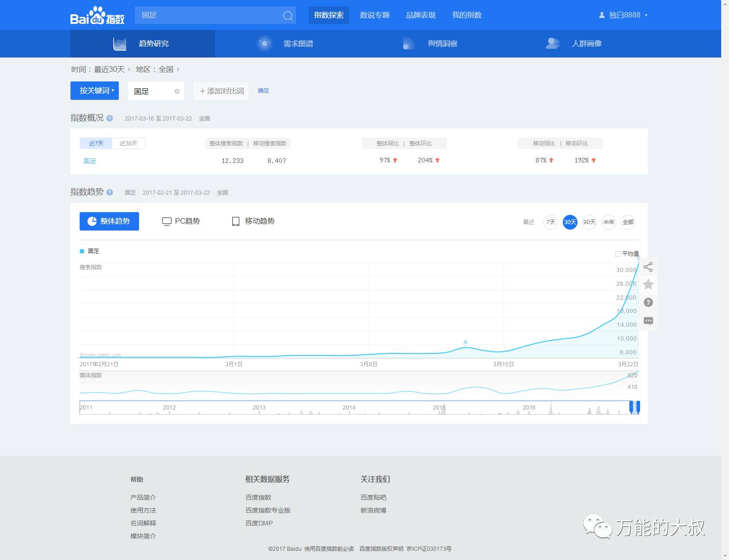Click the Baidu Index logo

[x=97, y=16]
